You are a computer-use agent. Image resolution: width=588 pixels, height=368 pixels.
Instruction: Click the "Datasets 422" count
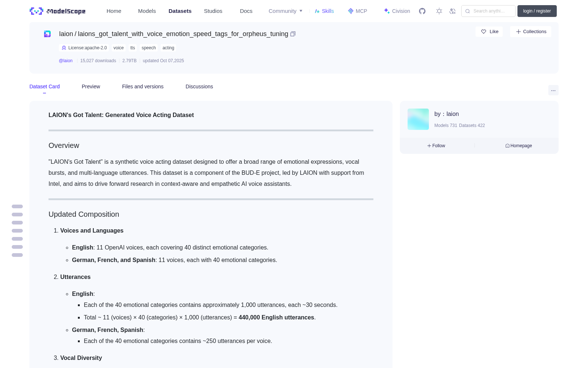tap(472, 125)
